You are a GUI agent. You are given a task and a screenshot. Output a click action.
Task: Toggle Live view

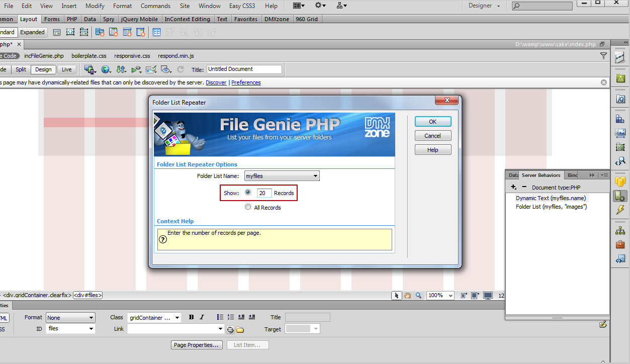pyautogui.click(x=66, y=69)
